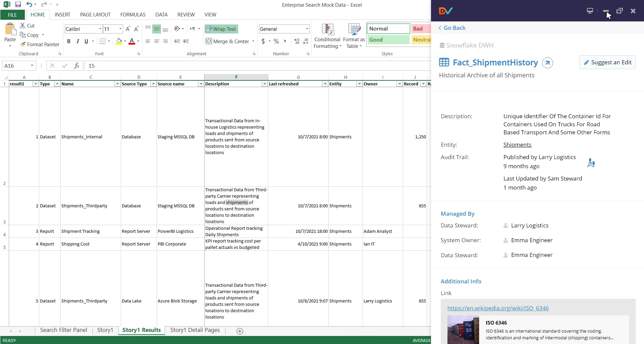Apply accounting dollar format
644x344 pixels.
pyautogui.click(x=263, y=41)
